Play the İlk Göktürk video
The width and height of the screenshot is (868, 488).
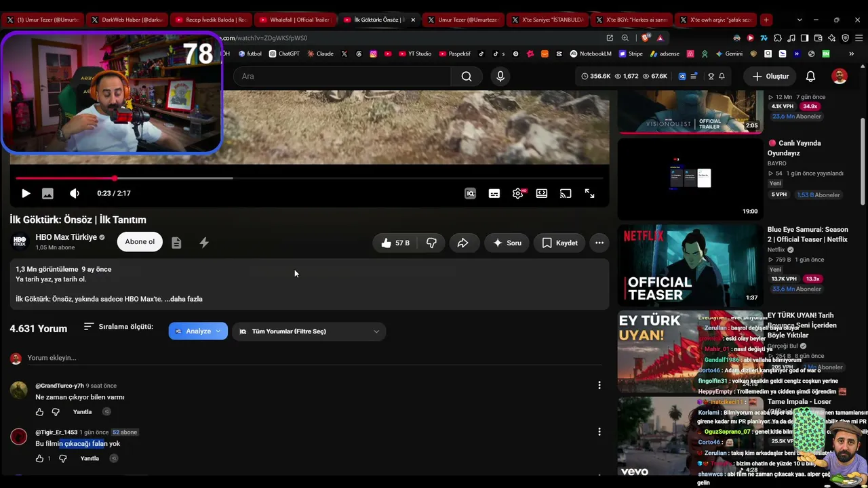coord(26,193)
